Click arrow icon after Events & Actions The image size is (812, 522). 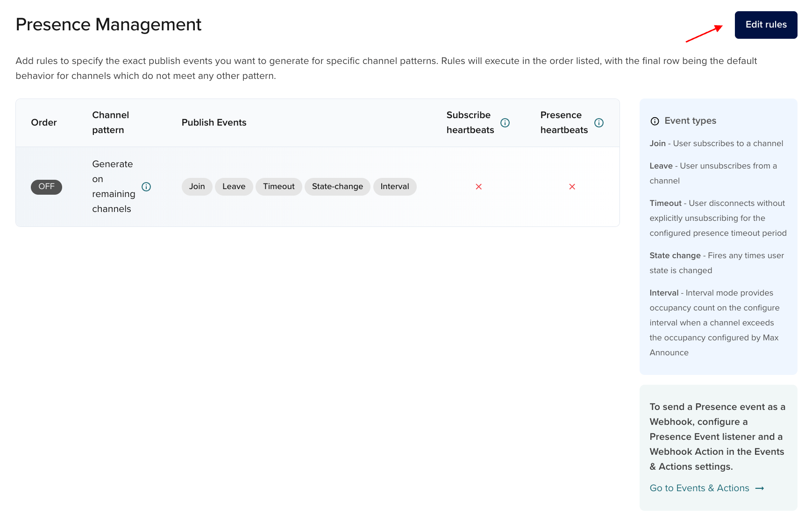tap(760, 488)
